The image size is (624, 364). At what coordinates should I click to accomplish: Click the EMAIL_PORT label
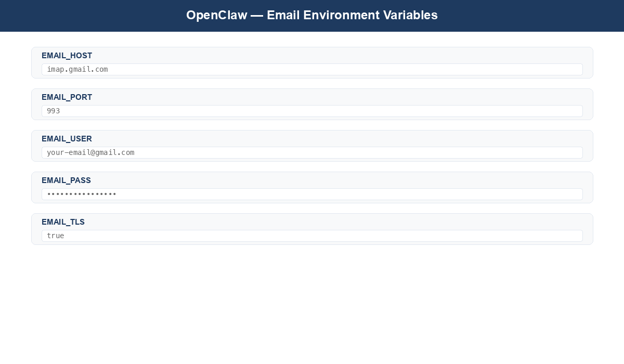[67, 97]
